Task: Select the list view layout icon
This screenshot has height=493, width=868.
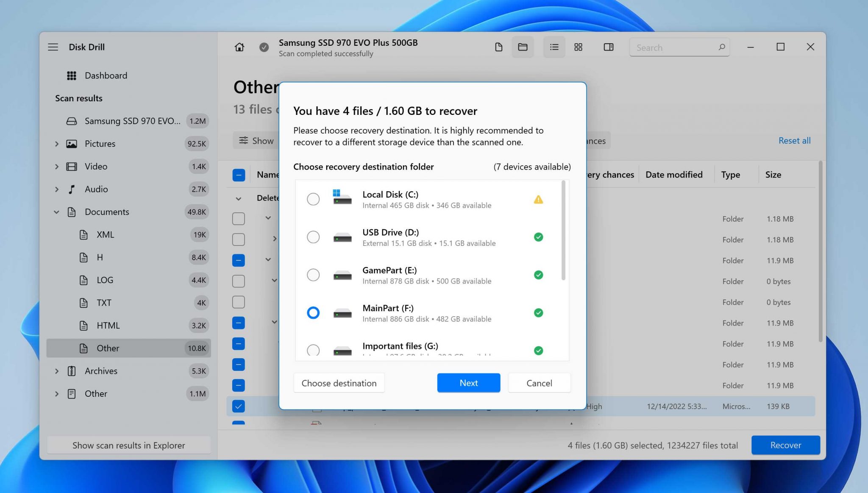Action: pyautogui.click(x=554, y=47)
